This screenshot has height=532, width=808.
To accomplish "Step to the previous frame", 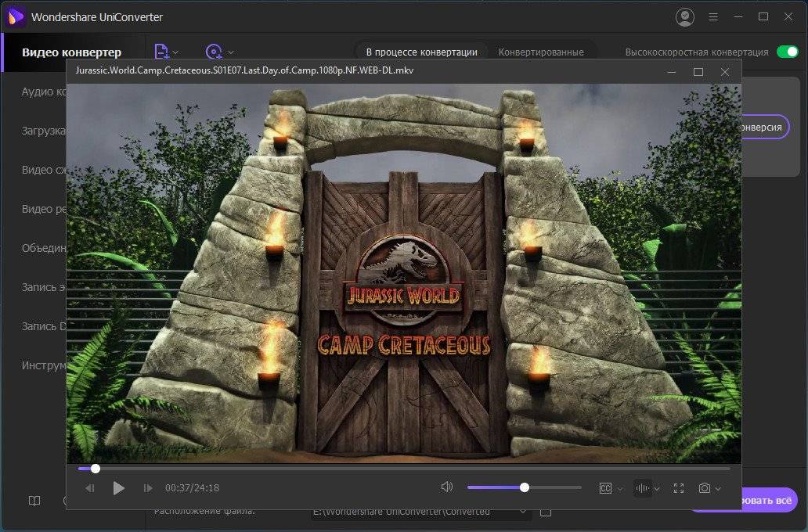I will point(90,487).
